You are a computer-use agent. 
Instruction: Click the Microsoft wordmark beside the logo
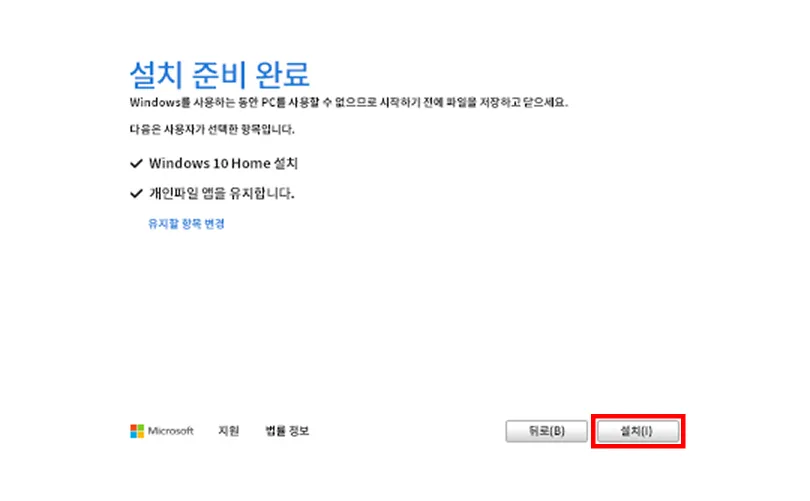tap(171, 431)
